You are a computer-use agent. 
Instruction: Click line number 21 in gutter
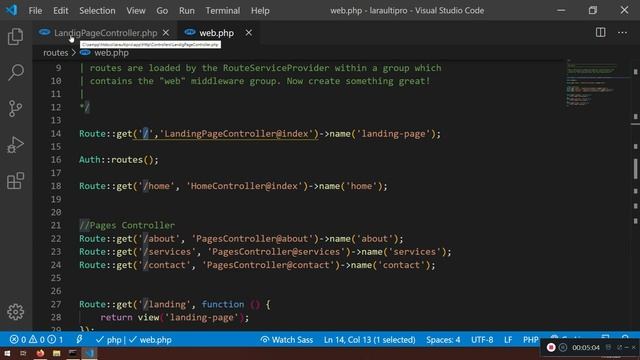[56, 225]
